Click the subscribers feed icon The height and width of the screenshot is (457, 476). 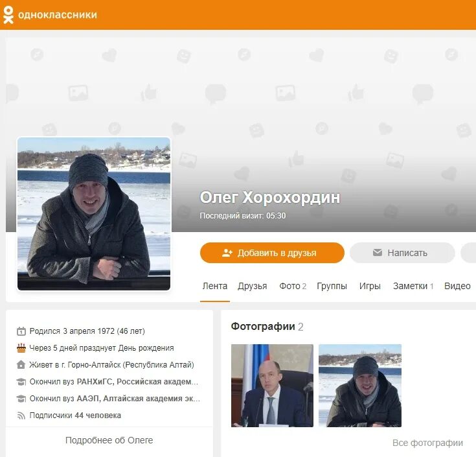tap(21, 416)
